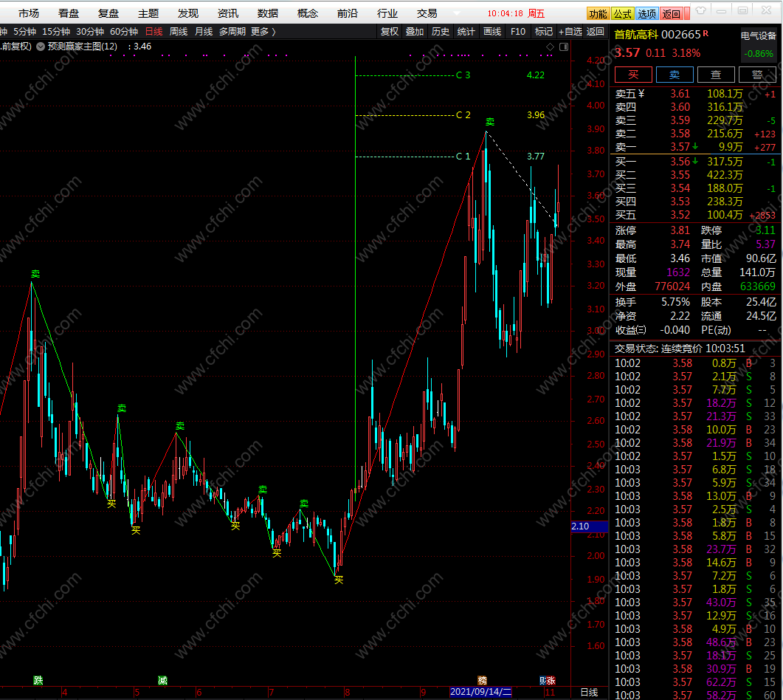The height and width of the screenshot is (700, 783).
Task: Open F10 company info
Action: pyautogui.click(x=518, y=32)
